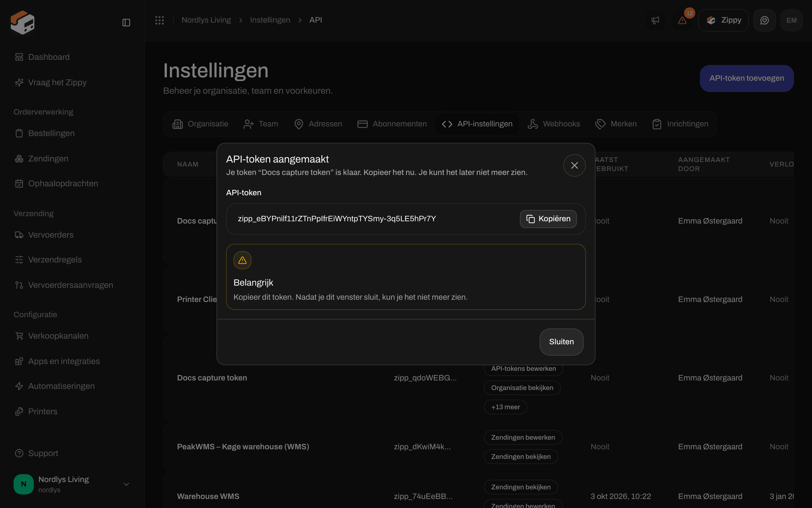812x508 pixels.
Task: Copy the API token with Kopiëren
Action: (x=548, y=219)
